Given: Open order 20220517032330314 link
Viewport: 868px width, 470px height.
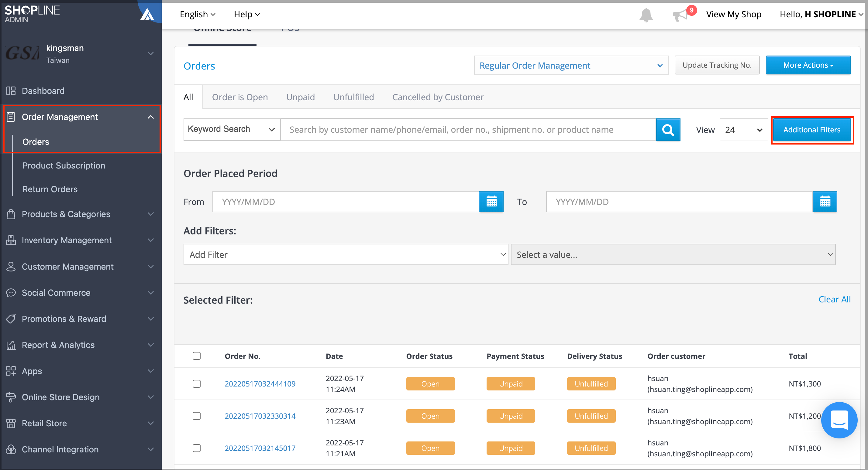Looking at the screenshot, I should (x=260, y=416).
